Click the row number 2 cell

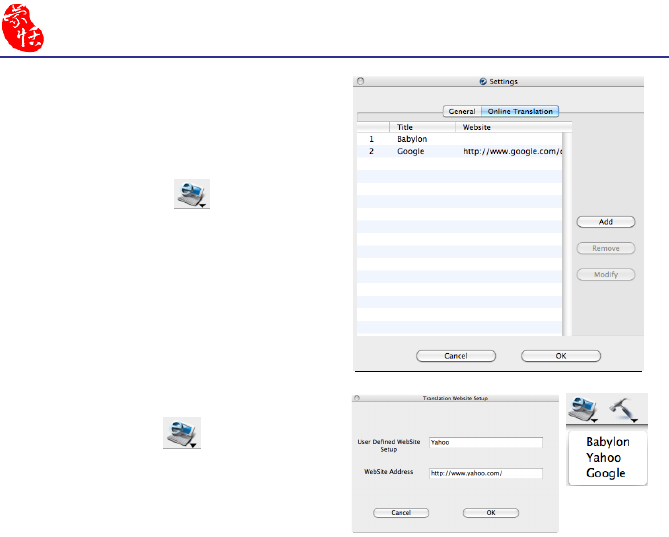372,151
